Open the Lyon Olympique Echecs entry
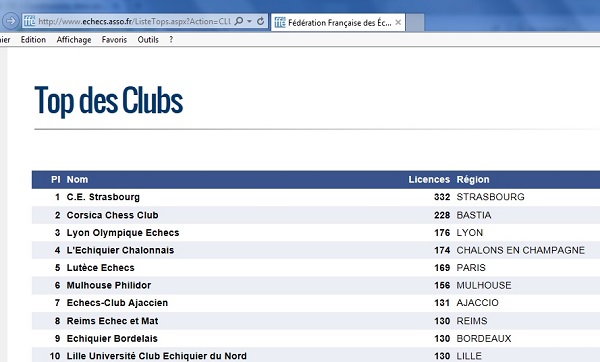 click(x=123, y=233)
